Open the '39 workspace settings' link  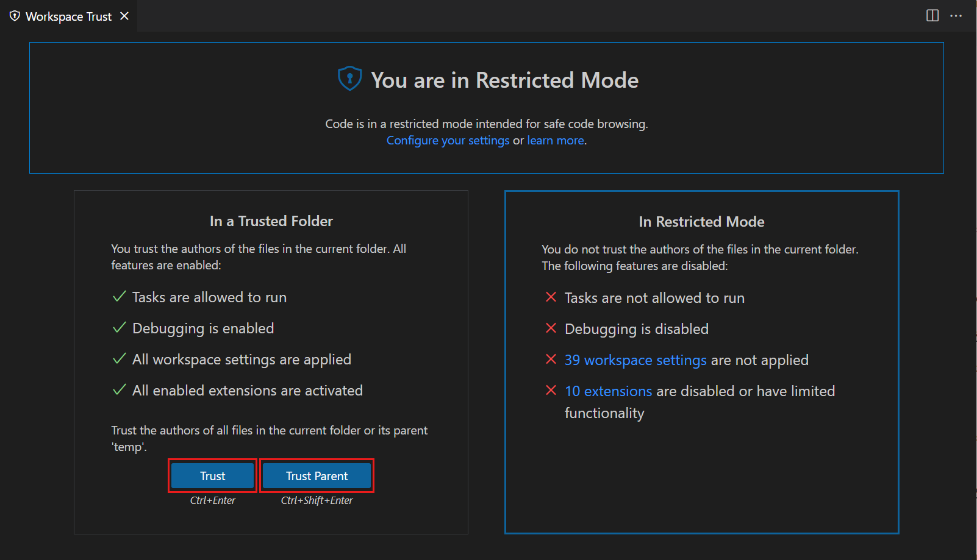tap(635, 360)
